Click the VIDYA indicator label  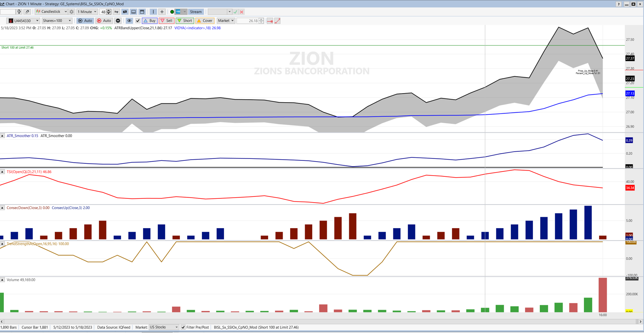[x=197, y=28]
